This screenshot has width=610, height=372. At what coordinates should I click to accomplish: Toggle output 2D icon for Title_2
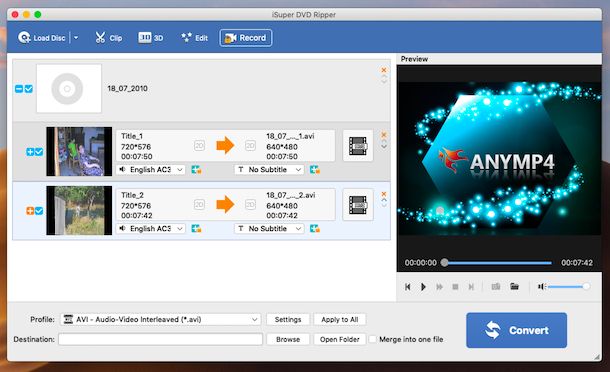(250, 205)
